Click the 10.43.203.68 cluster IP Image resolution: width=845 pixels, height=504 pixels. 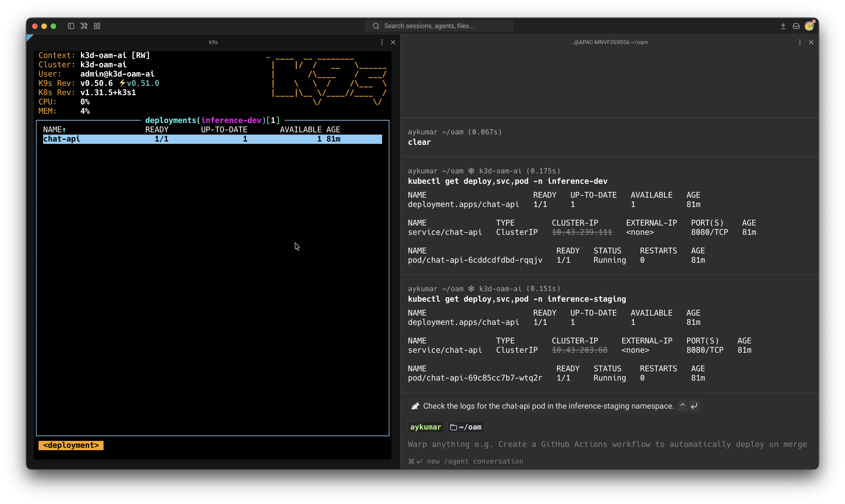579,350
